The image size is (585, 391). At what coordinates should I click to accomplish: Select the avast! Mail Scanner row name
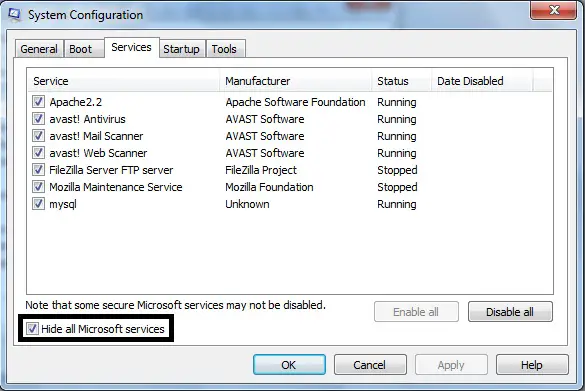[x=96, y=136]
